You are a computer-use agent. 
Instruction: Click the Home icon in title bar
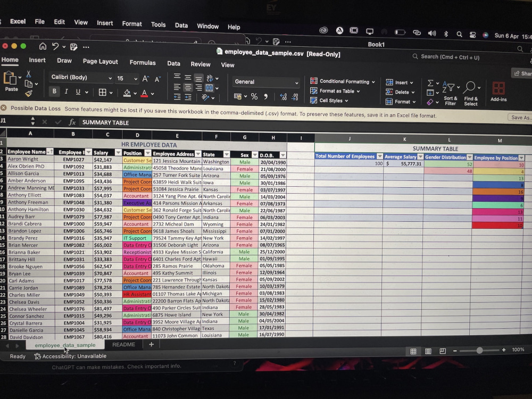tap(43, 46)
